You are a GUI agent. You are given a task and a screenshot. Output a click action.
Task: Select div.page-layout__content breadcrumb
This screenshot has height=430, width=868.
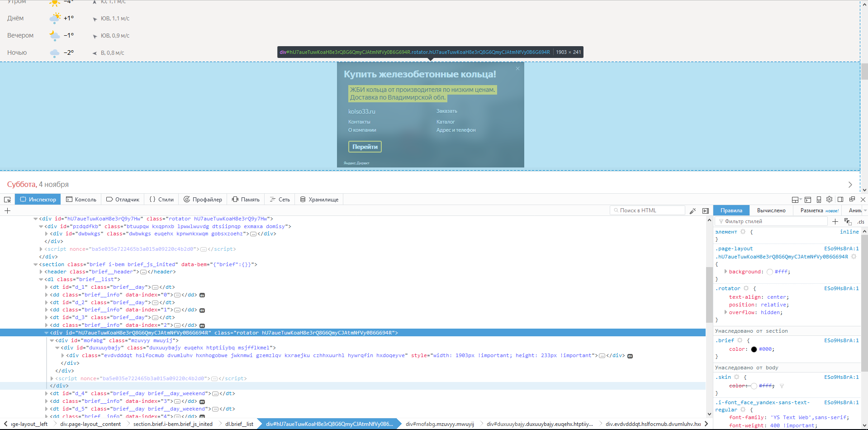(x=90, y=424)
